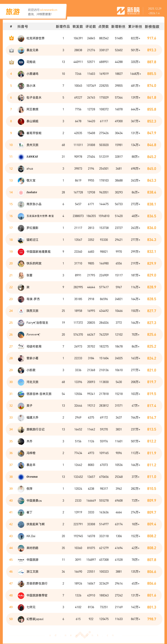Screen dimensions: 167x644
Task: Click the red 中国国家地理景观 avatar icon
Action: click(x=21, y=252)
